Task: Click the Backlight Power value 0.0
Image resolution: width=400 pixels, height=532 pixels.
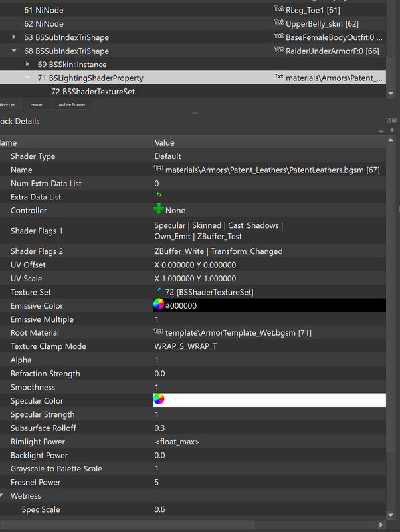Action: click(159, 455)
